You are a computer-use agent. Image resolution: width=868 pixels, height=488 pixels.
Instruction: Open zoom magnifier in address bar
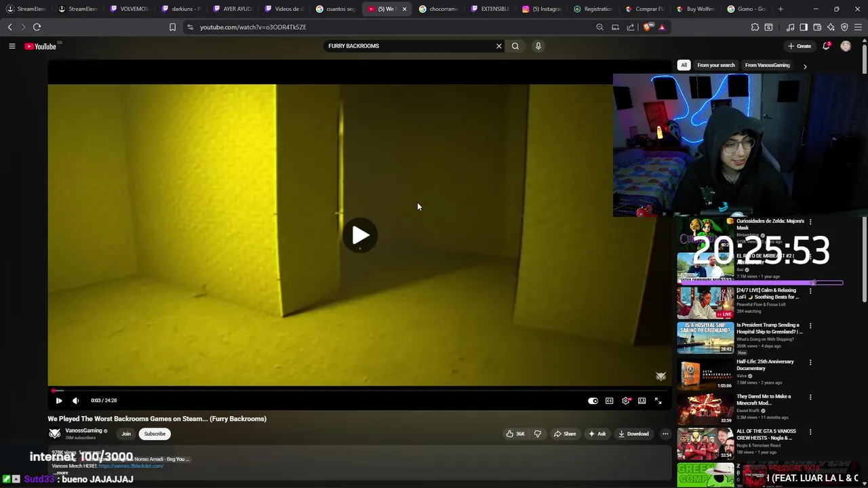tap(599, 27)
